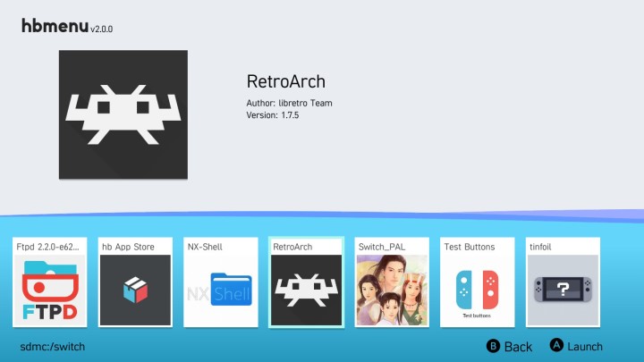Image resolution: width=644 pixels, height=362 pixels.
Task: Open the Test Buttons app tile
Action: tap(478, 282)
